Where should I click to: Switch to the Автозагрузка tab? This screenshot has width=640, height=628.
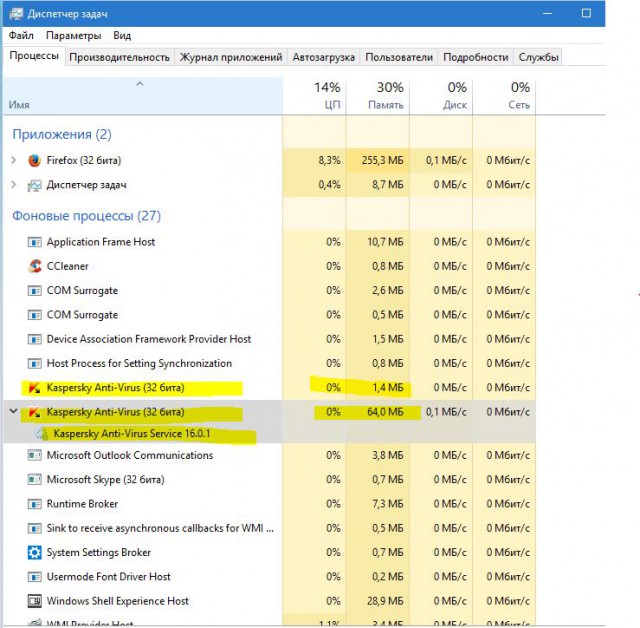[323, 58]
